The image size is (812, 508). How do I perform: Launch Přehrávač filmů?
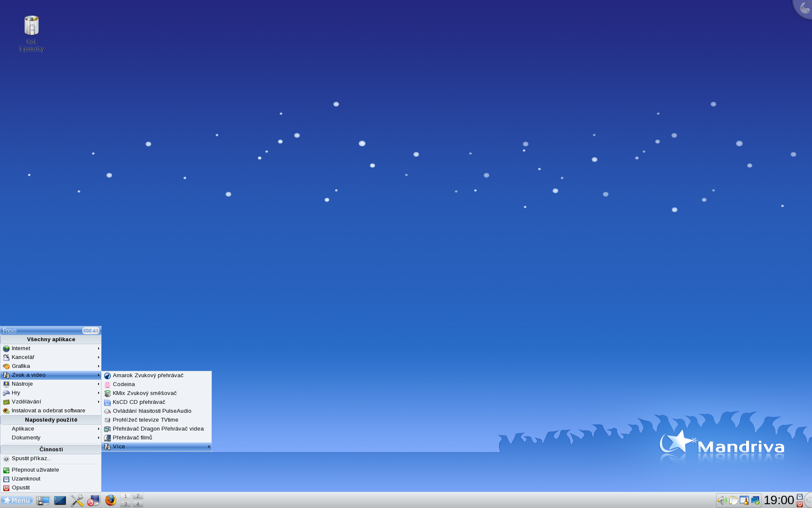(x=156, y=438)
